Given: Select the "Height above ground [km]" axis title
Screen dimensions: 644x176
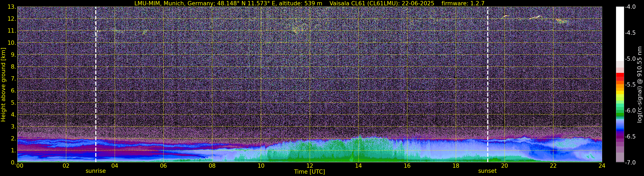Looking at the screenshot, I should coord(3,85).
